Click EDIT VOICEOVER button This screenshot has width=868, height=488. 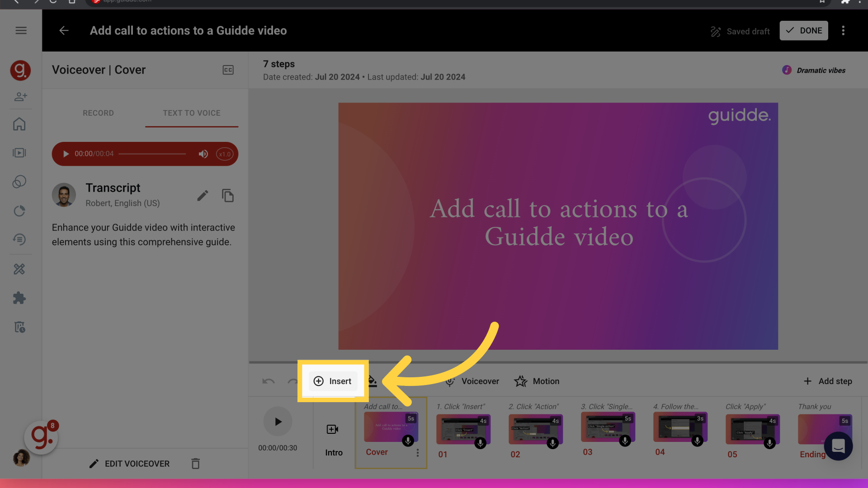coord(129,464)
